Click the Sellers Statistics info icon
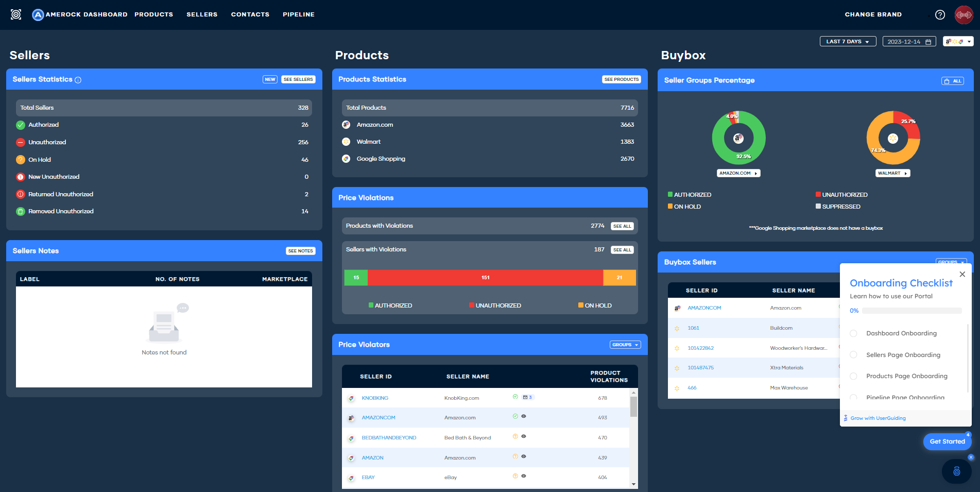The image size is (980, 492). coord(78,80)
